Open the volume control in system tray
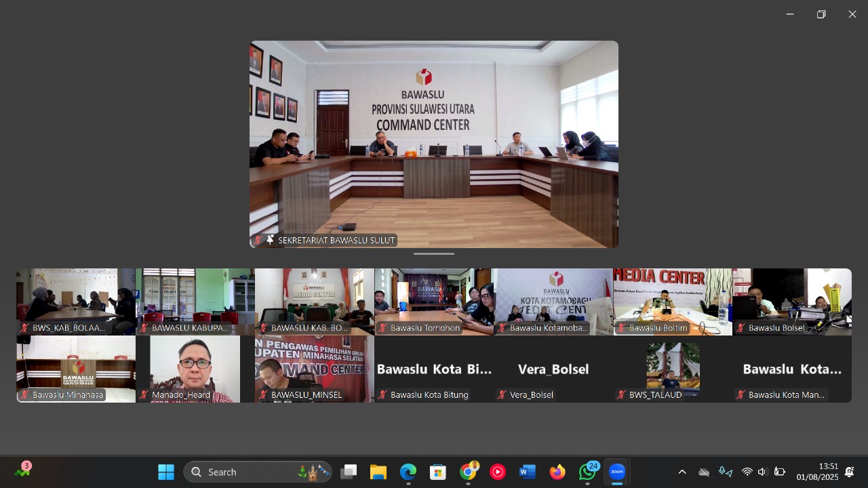 tap(763, 472)
